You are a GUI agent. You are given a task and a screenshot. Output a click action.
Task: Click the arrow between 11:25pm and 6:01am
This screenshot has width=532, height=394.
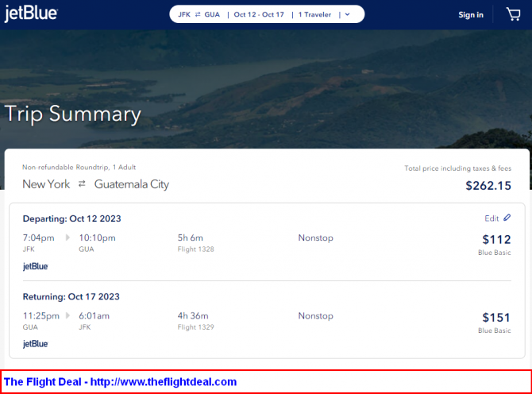coord(67,315)
